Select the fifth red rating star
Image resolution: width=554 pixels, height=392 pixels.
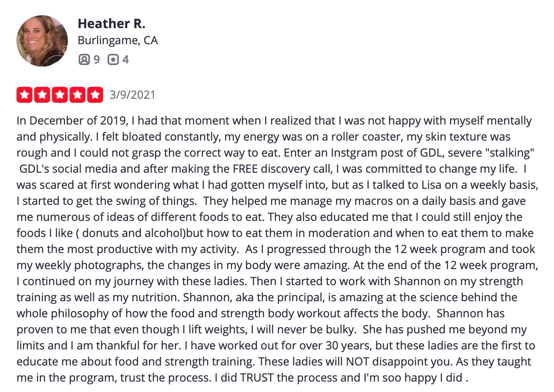(x=95, y=95)
